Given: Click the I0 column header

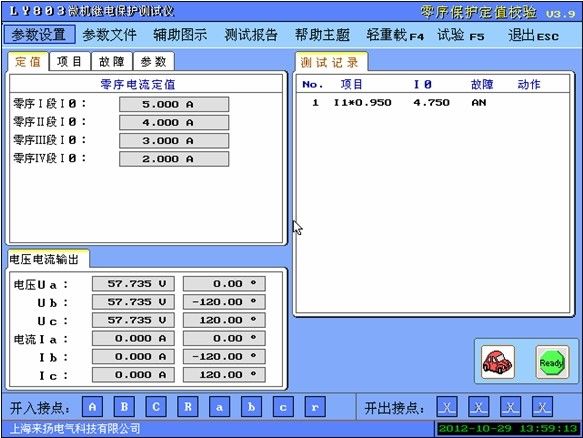Looking at the screenshot, I should point(423,84).
